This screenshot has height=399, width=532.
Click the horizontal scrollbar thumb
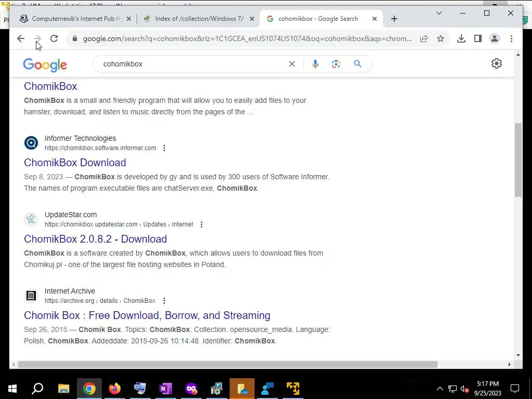point(228,364)
